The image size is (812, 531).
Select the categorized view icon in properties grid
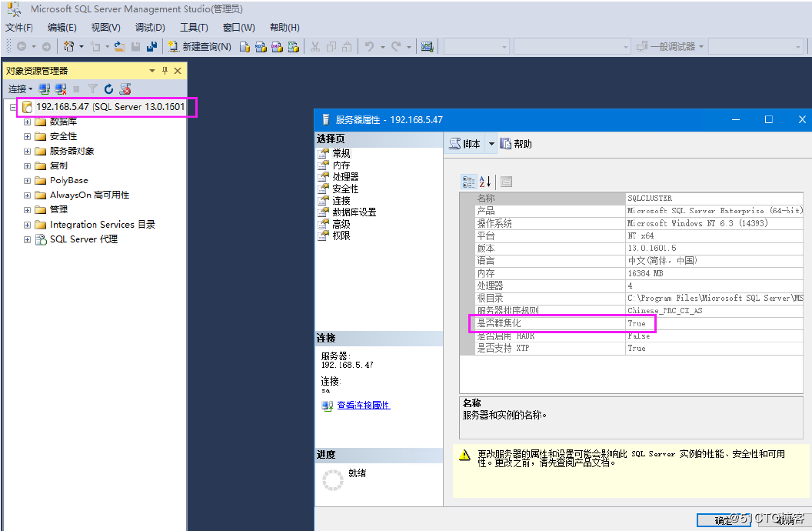click(x=468, y=181)
